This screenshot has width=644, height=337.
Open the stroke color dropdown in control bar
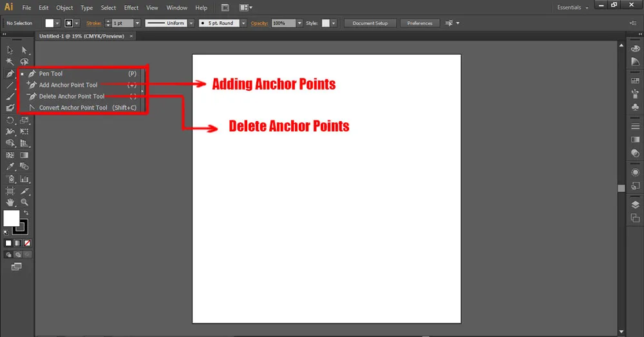(77, 23)
